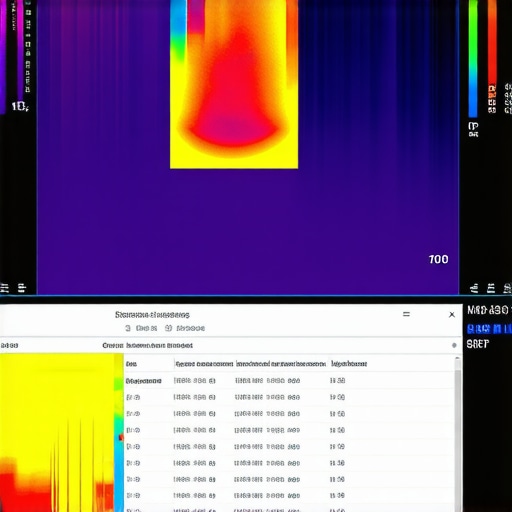Click the second icon in the bottom-left corner of the viewer
Screen dimensions: 512x512
22,288
